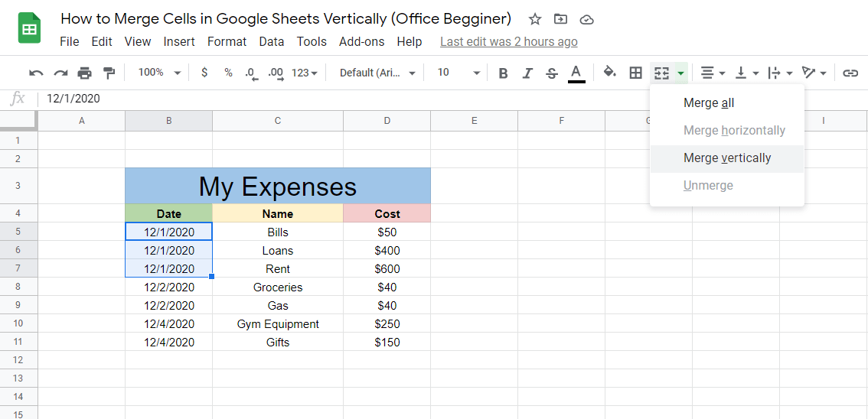Click the Insert link icon
The width and height of the screenshot is (868, 419).
coord(850,73)
